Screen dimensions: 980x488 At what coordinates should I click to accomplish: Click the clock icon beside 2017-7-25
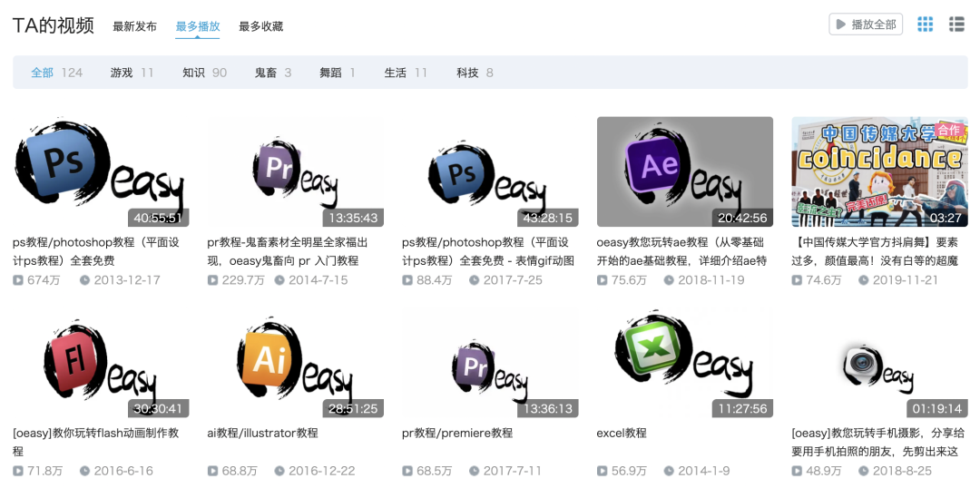[475, 280]
